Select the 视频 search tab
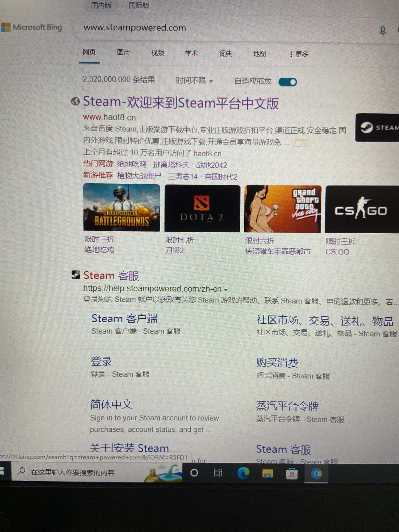Screen dimensions: 399x532 click(x=157, y=53)
